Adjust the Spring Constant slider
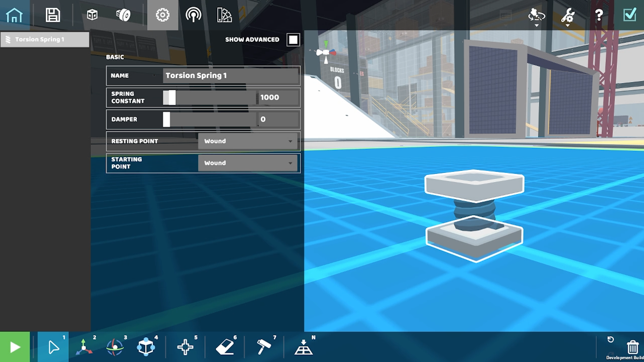Viewport: 644px width, 362px height. tap(210, 98)
